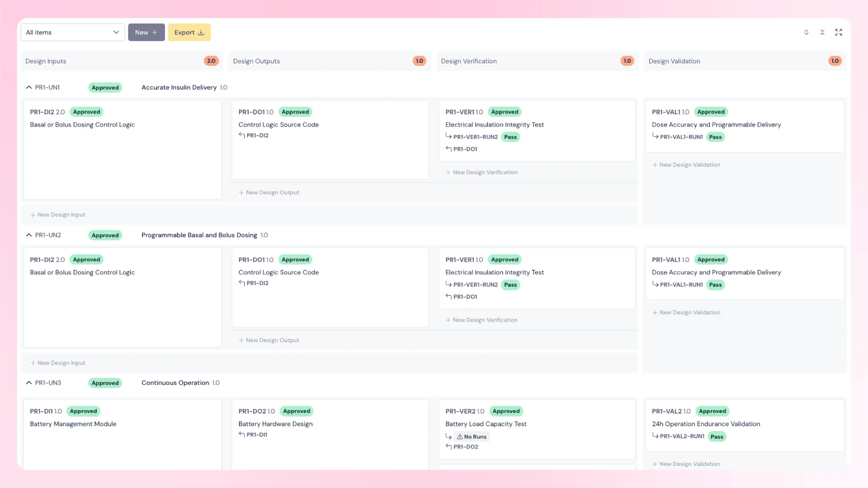This screenshot has width=868, height=488.
Task: Click New Design Verification under the insulation test
Action: coord(482,172)
